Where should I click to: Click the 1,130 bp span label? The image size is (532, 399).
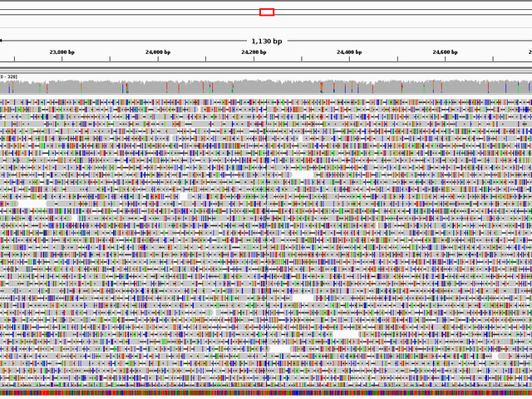point(266,41)
